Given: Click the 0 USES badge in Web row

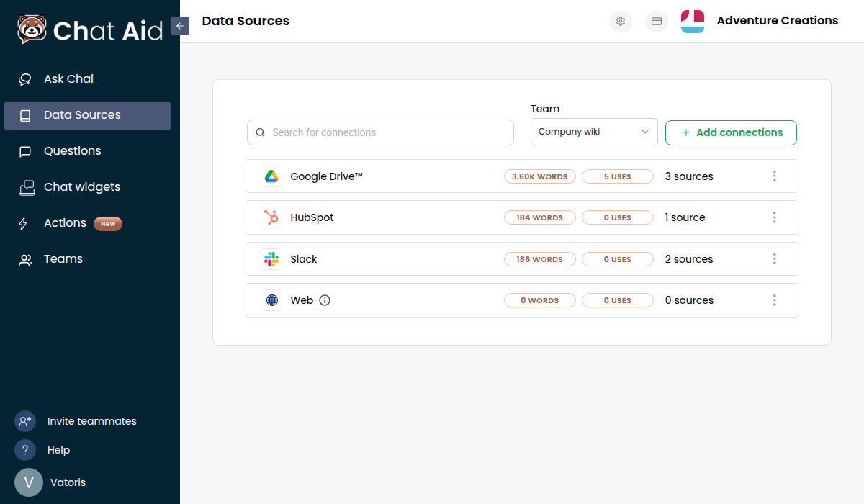Looking at the screenshot, I should 618,300.
